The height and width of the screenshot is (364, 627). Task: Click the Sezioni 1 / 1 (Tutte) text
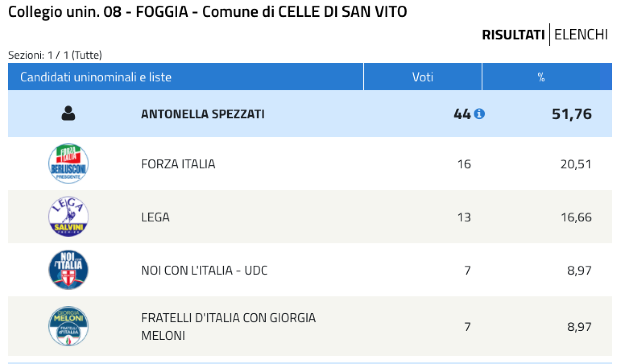55,55
